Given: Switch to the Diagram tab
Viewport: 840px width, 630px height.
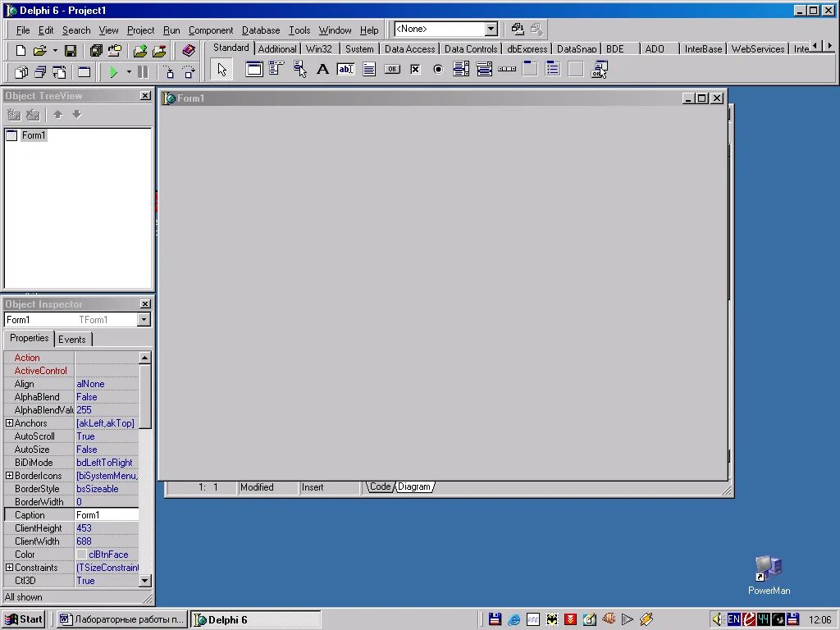Looking at the screenshot, I should [413, 486].
